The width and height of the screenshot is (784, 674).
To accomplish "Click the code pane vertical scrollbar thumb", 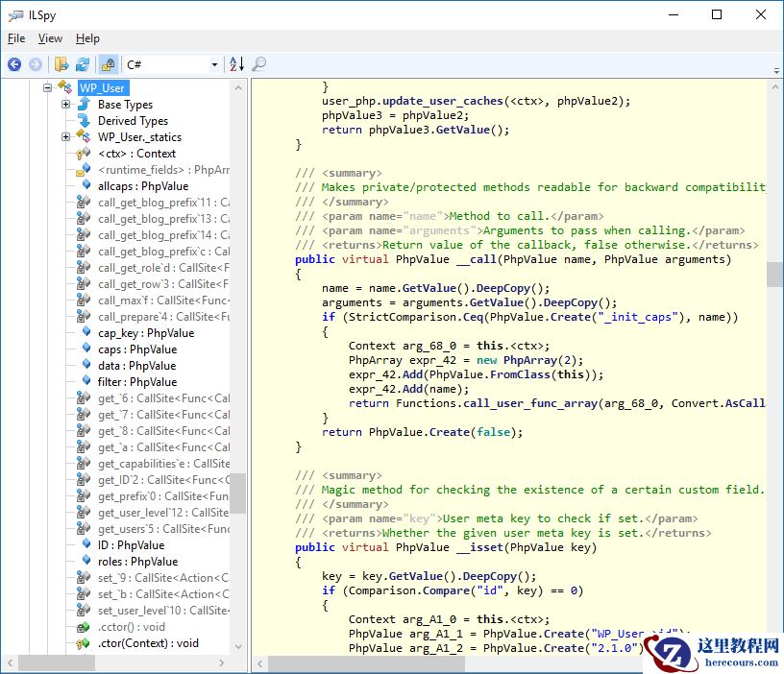I will (774, 274).
